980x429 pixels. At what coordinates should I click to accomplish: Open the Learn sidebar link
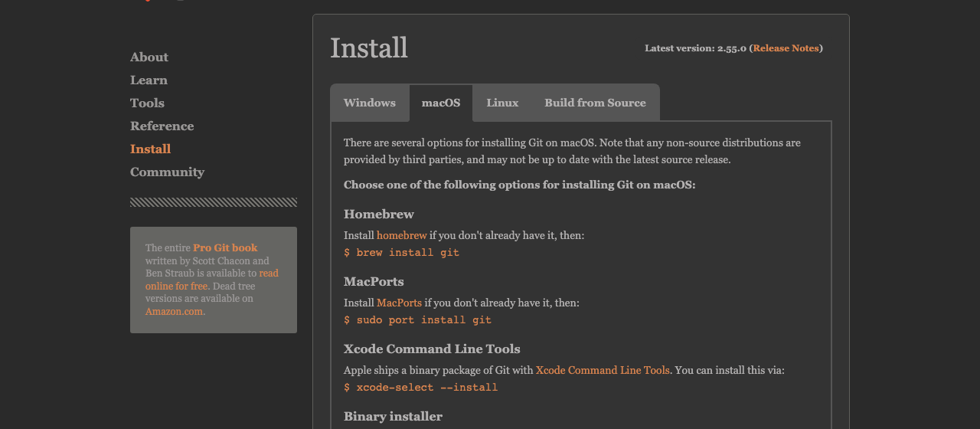coord(149,80)
